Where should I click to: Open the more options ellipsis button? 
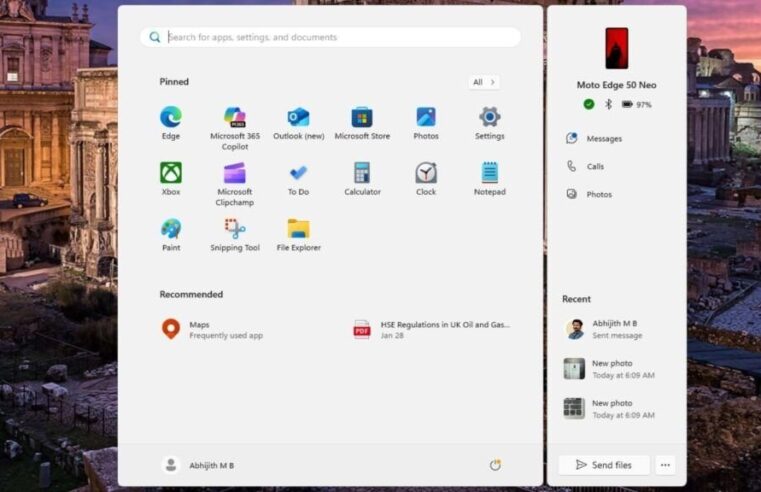point(665,465)
